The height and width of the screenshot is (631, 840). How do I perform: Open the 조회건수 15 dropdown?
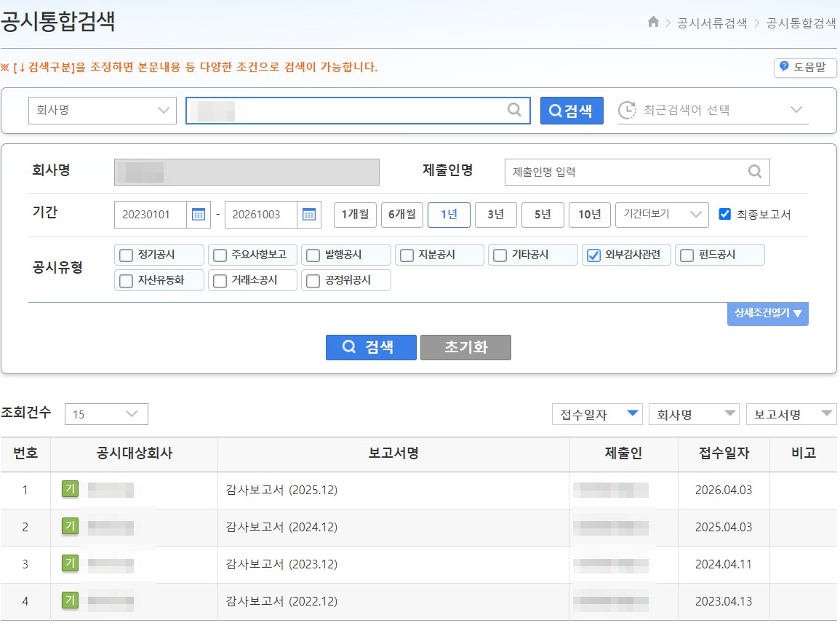[106, 414]
